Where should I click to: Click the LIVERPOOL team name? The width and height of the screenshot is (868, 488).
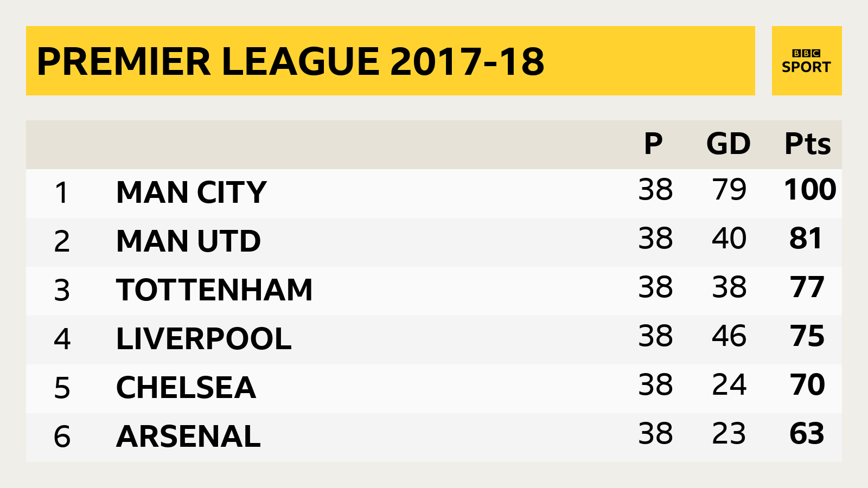[204, 339]
